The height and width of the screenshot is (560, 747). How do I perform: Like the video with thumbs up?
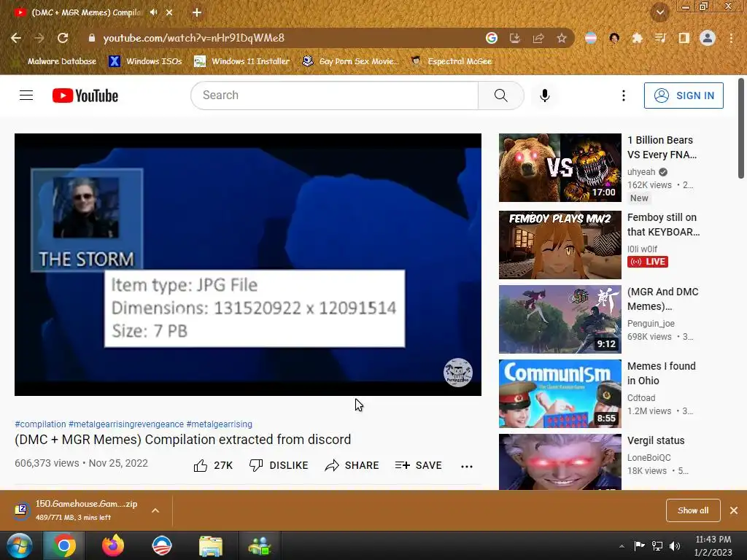tap(214, 465)
